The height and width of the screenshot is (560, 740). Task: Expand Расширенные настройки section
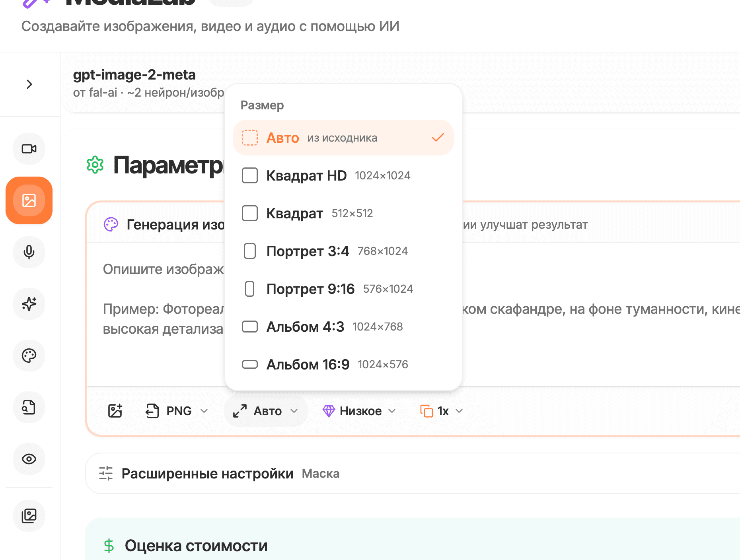point(413,473)
